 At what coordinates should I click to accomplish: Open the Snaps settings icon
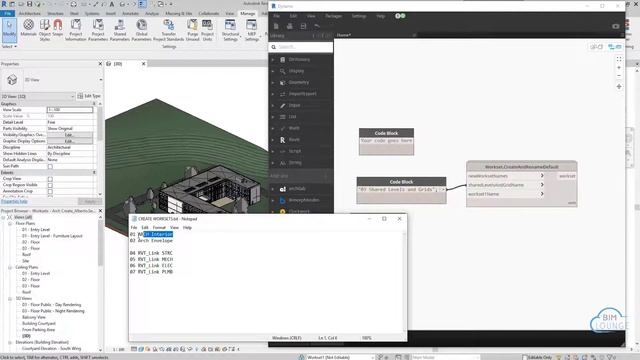pos(58,28)
